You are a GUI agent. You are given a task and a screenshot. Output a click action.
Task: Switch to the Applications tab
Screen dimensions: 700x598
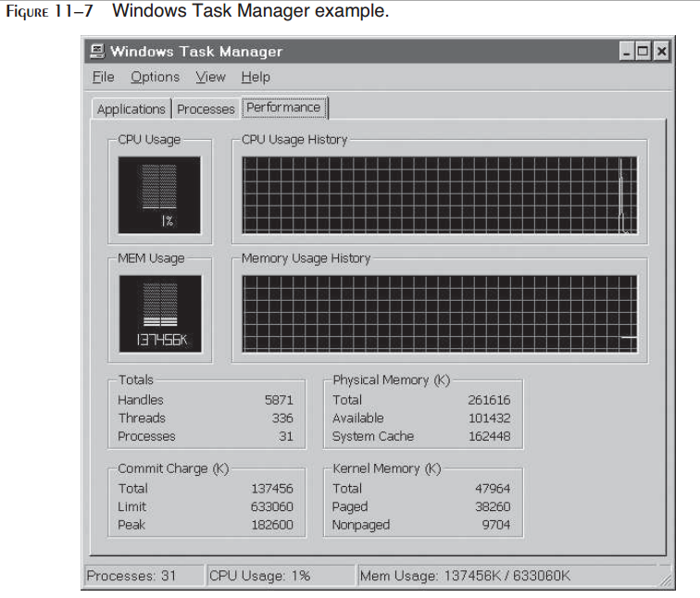(131, 109)
